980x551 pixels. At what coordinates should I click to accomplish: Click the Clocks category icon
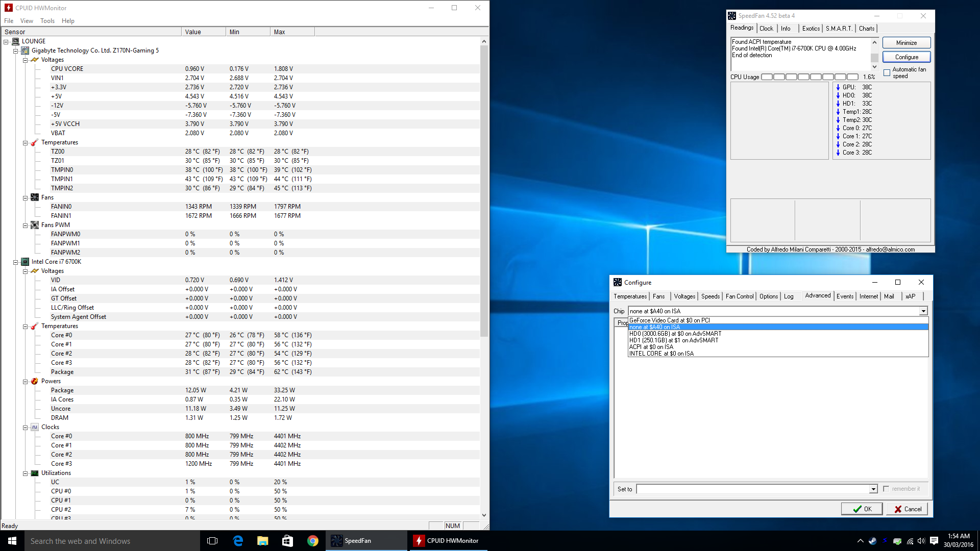tap(35, 427)
